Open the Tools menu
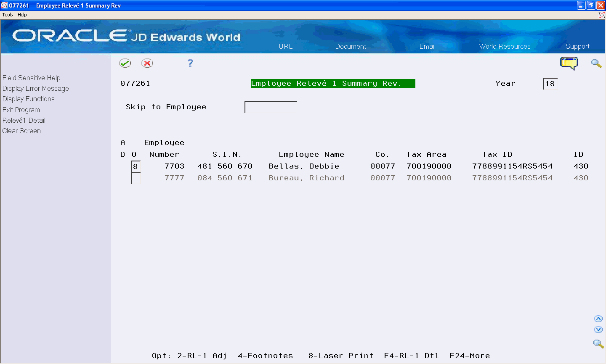Viewport: 606px width, 364px height. tap(7, 14)
